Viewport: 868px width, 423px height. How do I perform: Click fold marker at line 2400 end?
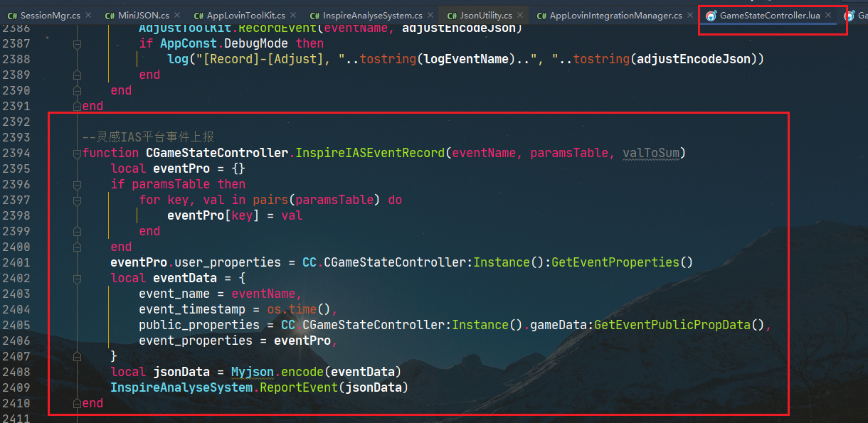(x=77, y=247)
